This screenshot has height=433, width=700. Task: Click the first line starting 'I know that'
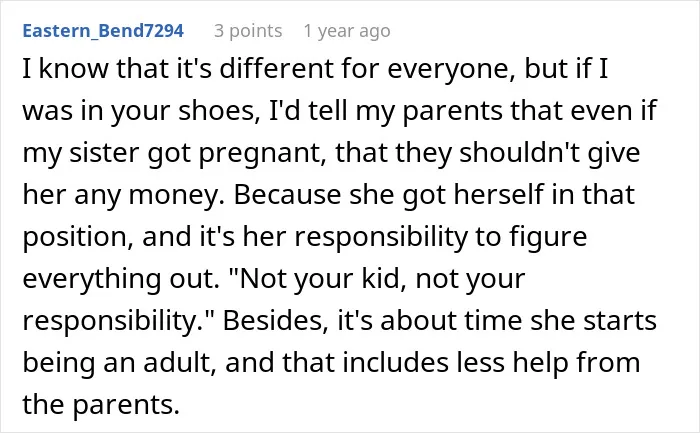coord(315,69)
